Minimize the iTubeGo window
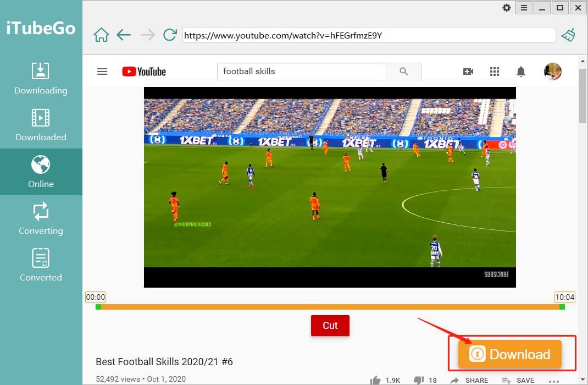 pos(542,8)
